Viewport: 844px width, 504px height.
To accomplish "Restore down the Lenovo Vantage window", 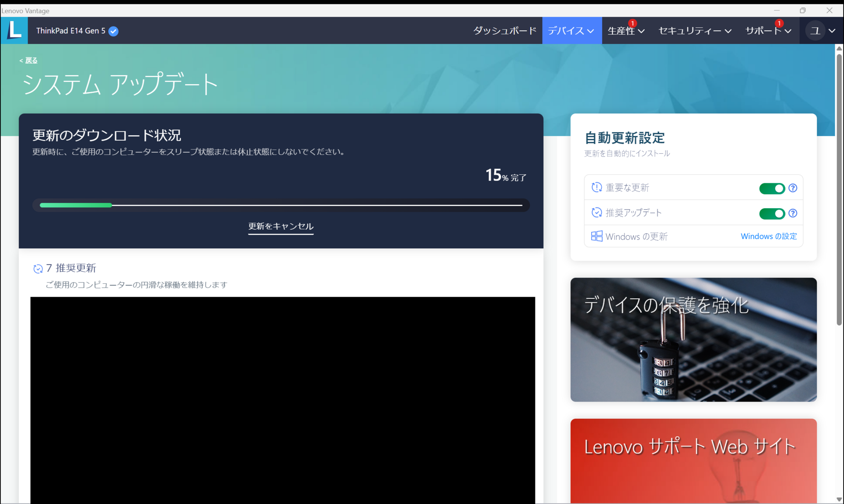I will [x=803, y=10].
